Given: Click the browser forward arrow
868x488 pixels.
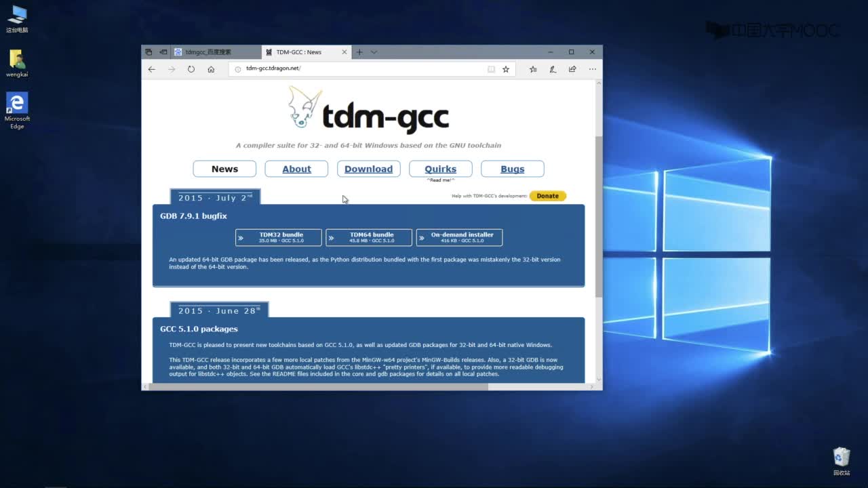Looking at the screenshot, I should click(x=172, y=69).
